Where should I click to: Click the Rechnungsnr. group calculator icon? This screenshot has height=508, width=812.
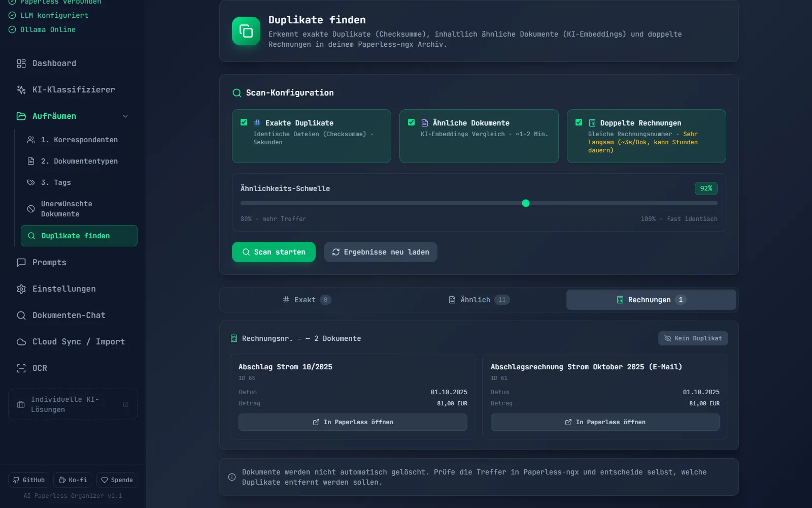[234, 338]
